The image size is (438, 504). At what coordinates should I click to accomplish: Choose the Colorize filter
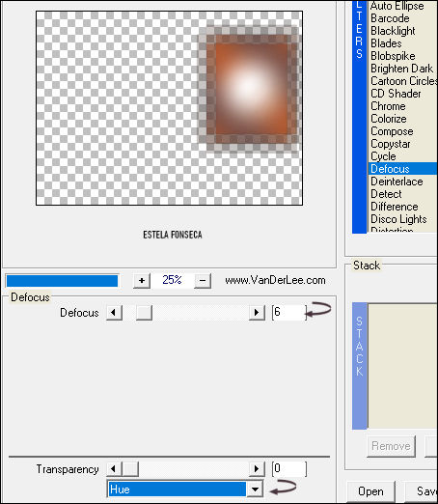389,119
